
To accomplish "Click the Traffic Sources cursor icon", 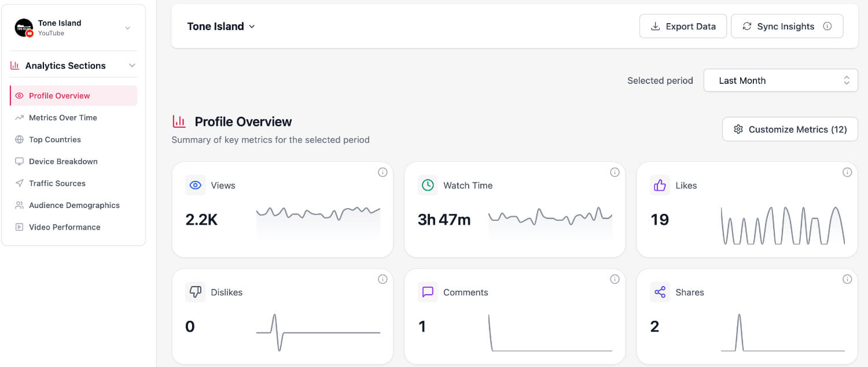I will (19, 183).
